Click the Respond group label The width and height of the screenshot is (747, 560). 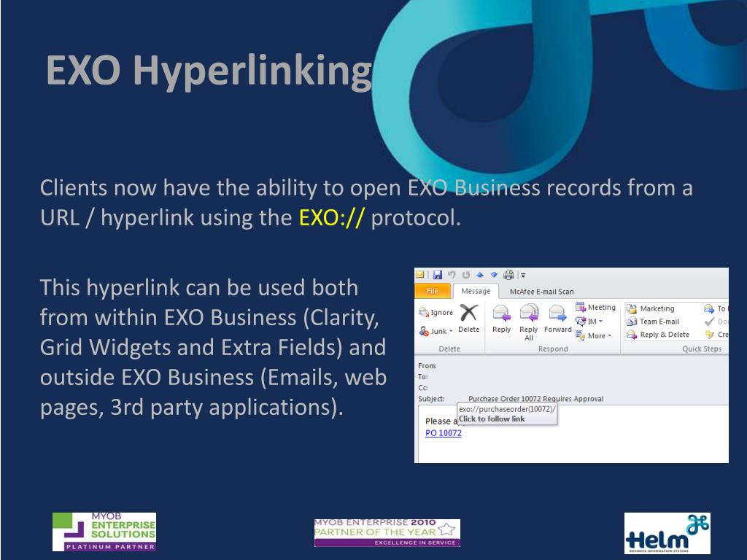point(553,349)
